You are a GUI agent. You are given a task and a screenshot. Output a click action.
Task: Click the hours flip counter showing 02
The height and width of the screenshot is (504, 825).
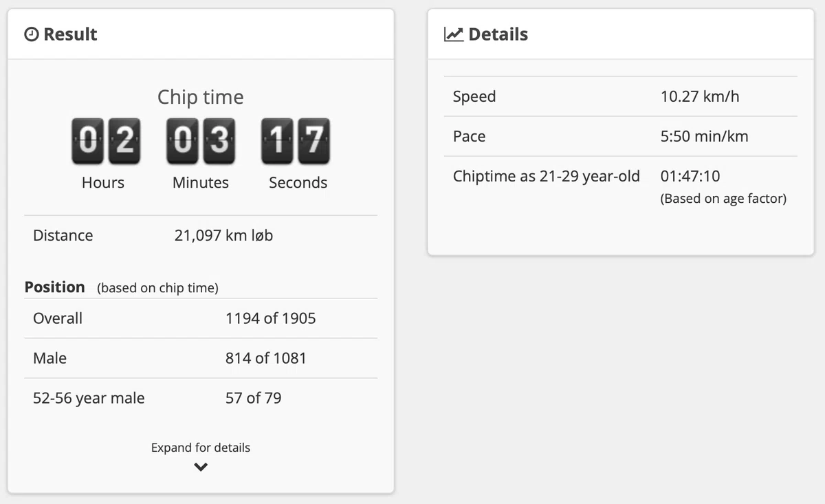[106, 141]
